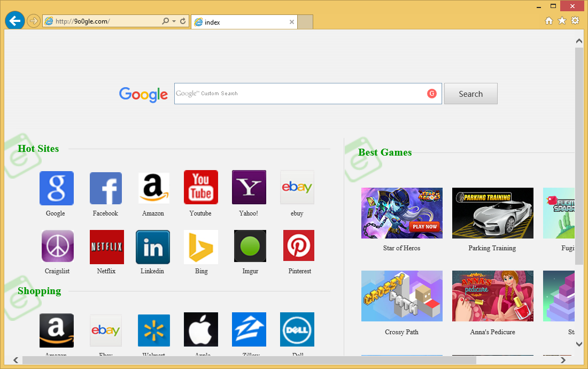
Task: Click the horizontal scrollbar left arrow
Action: click(16, 360)
